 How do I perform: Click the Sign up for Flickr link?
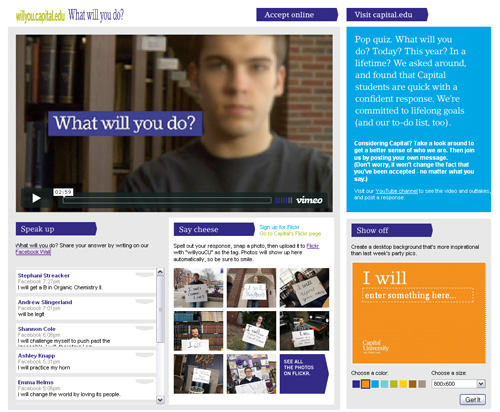click(x=279, y=227)
